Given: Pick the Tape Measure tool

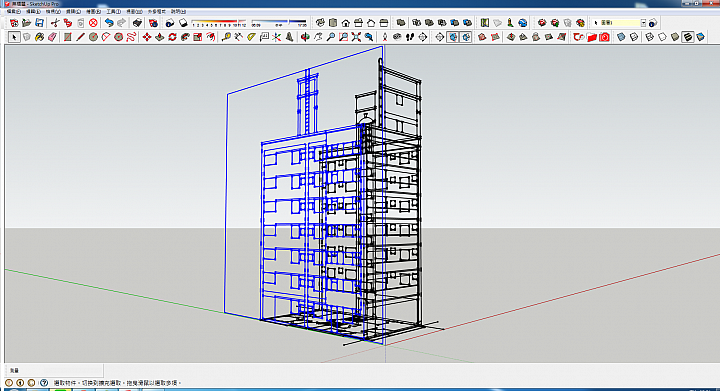Looking at the screenshot, I should click(x=226, y=37).
